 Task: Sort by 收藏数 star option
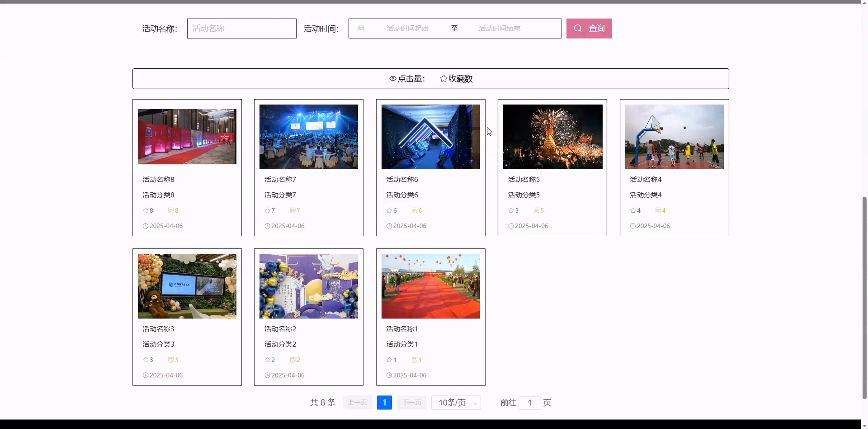(x=456, y=78)
